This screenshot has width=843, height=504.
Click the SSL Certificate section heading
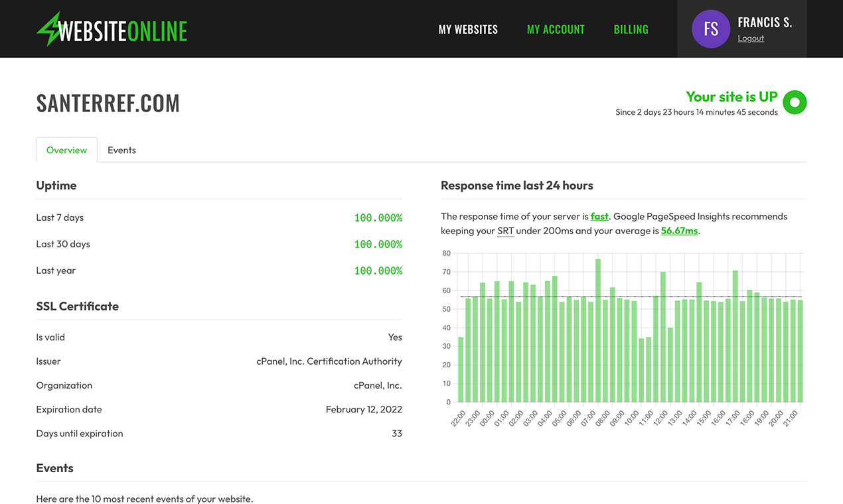coord(78,306)
